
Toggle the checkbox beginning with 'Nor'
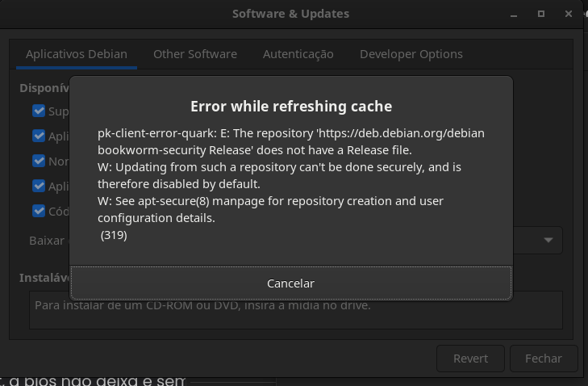click(39, 161)
